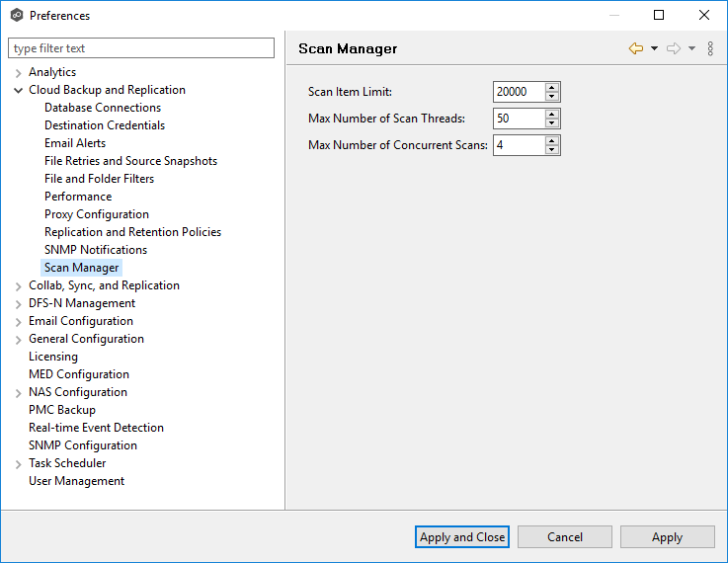The height and width of the screenshot is (563, 728).
Task: Increase the Max Number of Concurrent Scans
Action: (x=552, y=140)
